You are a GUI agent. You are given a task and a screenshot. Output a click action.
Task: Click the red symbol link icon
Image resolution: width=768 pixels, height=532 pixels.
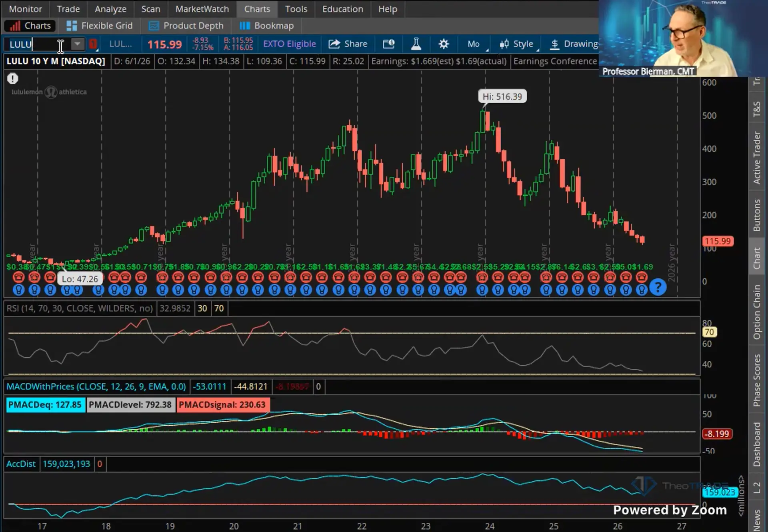(x=93, y=44)
